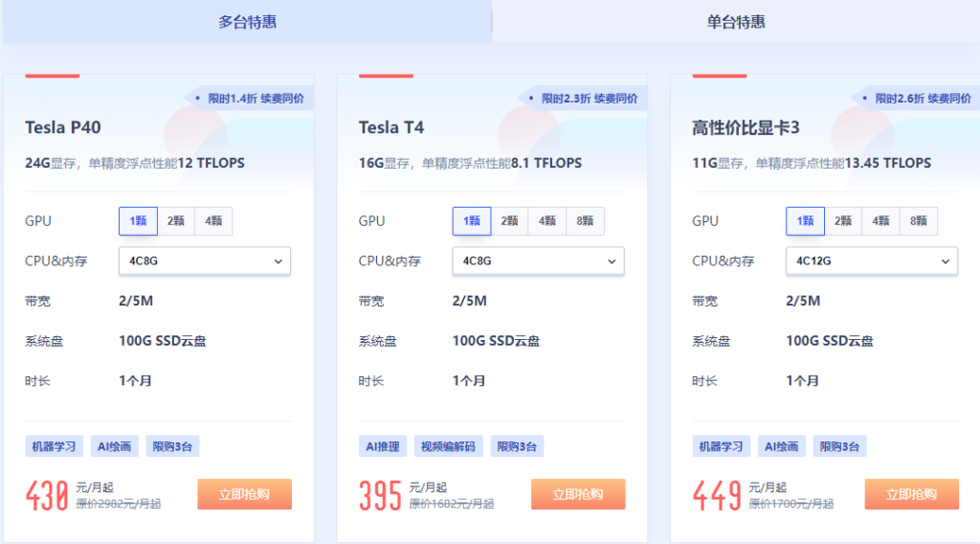Select 8颗 GPU for Tesla T4

[x=585, y=221]
